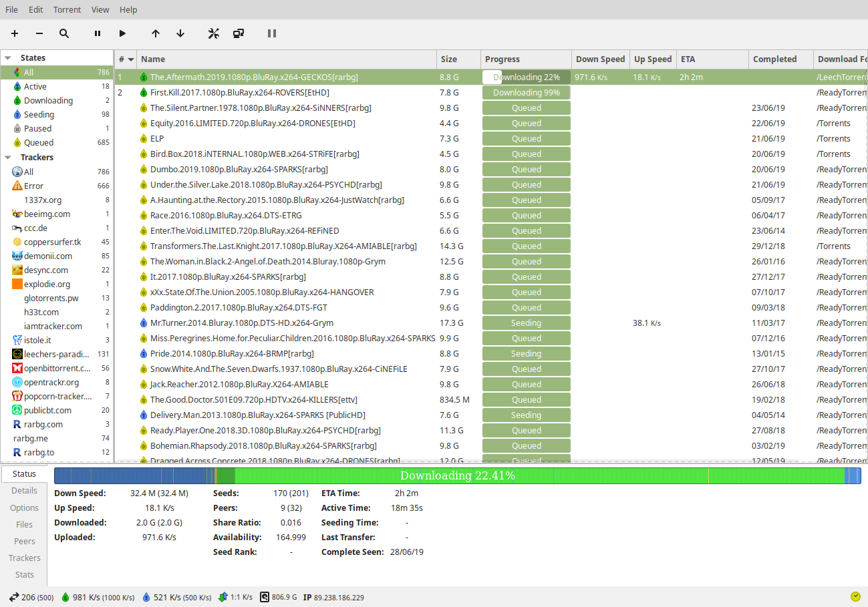Viewport: 868px width, 607px height.
Task: Select beeimg.com tracker filter
Action: pos(57,214)
